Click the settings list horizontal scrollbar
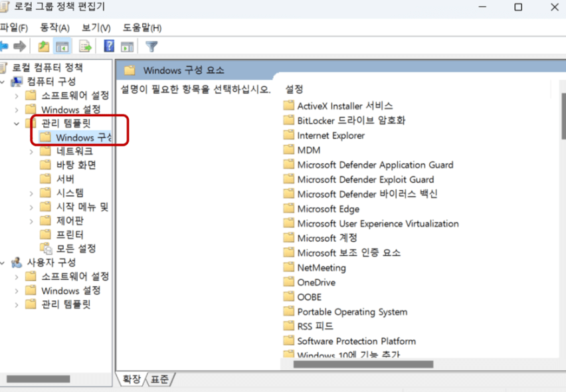 (363, 364)
